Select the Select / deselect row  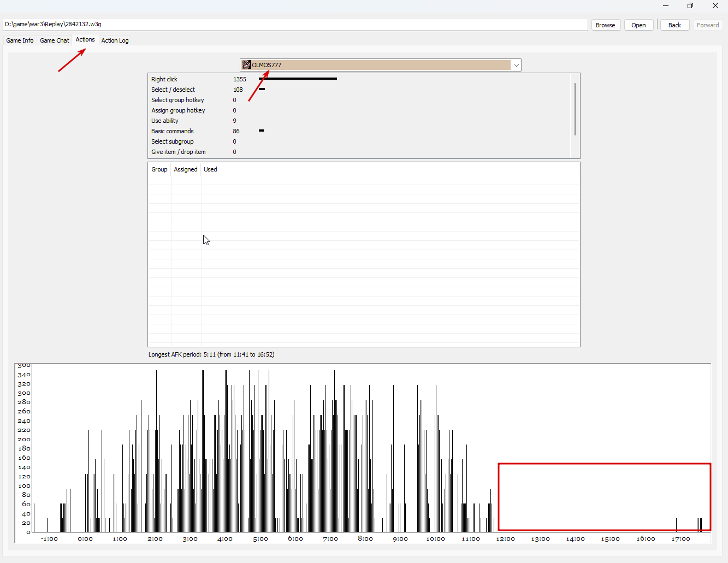(x=359, y=90)
